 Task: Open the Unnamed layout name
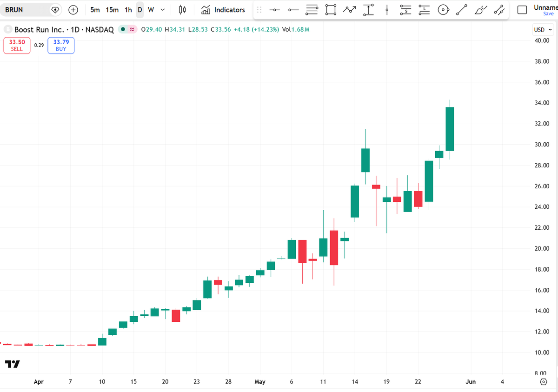tap(545, 7)
